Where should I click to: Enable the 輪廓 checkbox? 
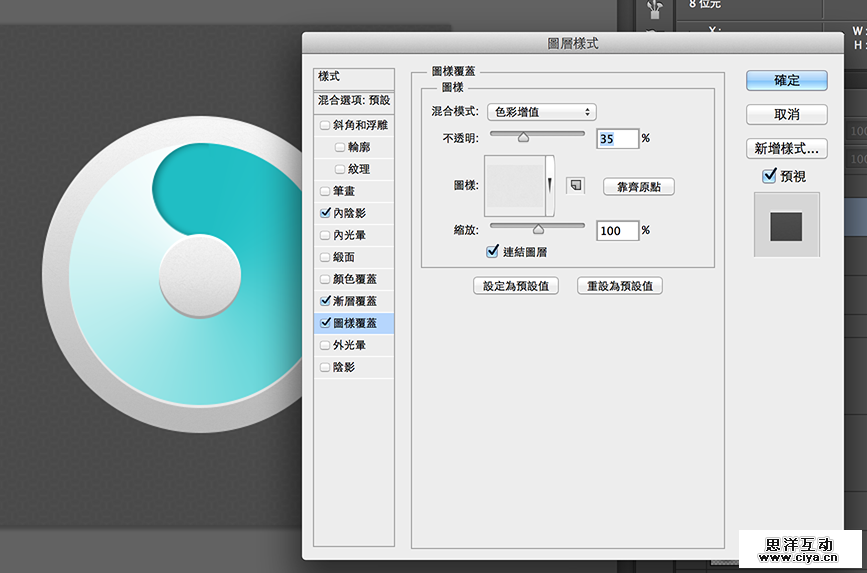(340, 148)
